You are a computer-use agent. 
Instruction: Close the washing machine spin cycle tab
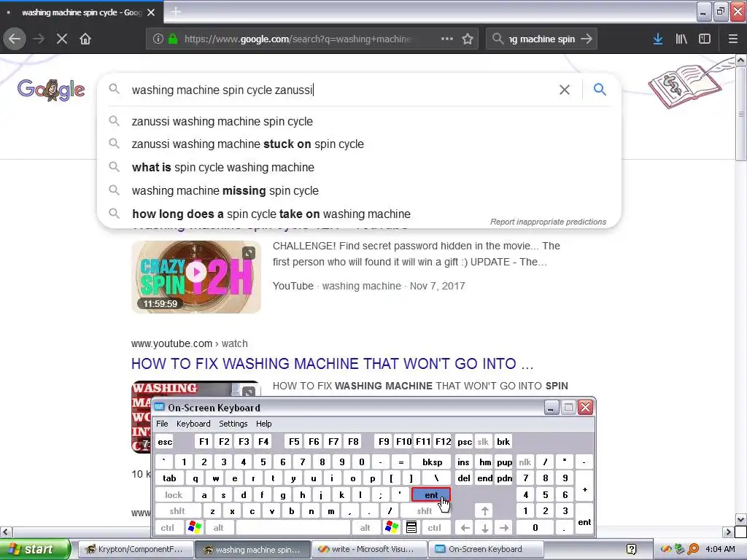(151, 12)
